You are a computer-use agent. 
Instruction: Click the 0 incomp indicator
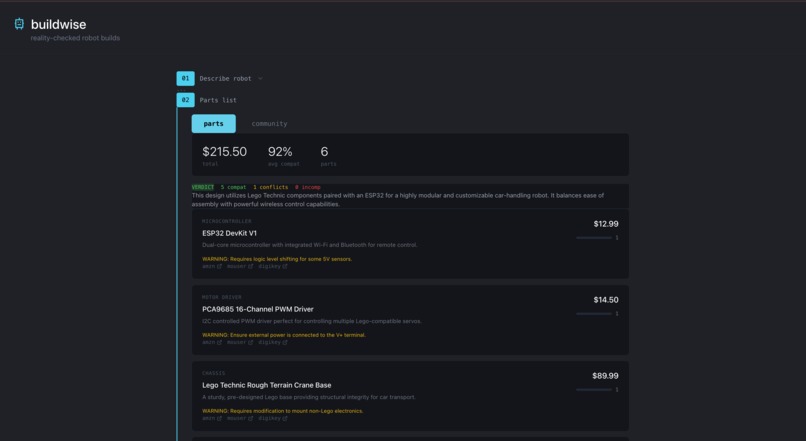[x=307, y=187]
